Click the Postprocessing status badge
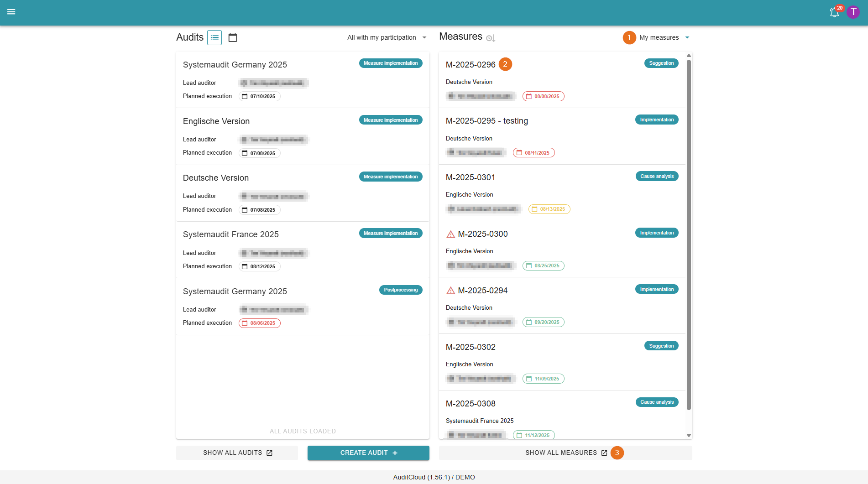The width and height of the screenshot is (868, 484). tap(400, 290)
